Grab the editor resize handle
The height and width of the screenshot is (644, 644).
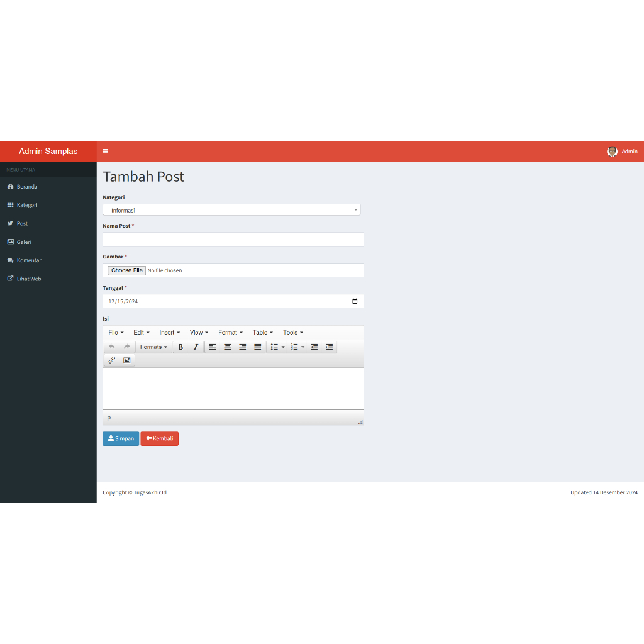click(360, 422)
